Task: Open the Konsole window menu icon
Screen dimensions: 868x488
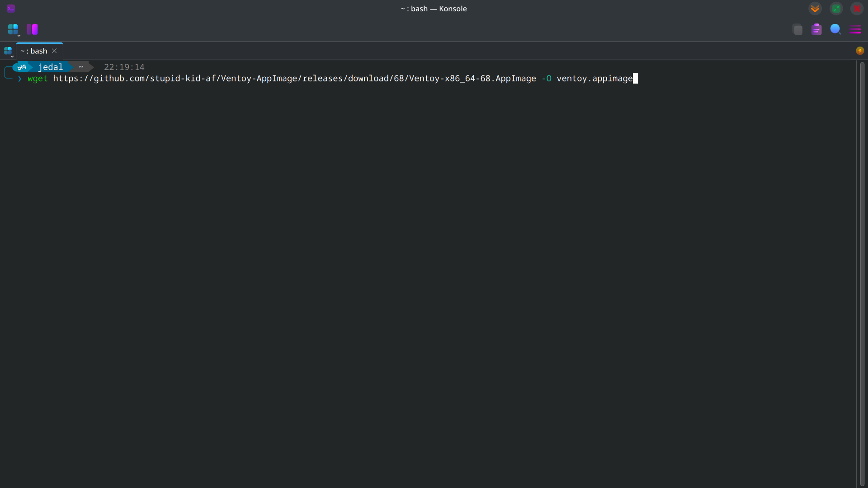Action: pos(11,8)
